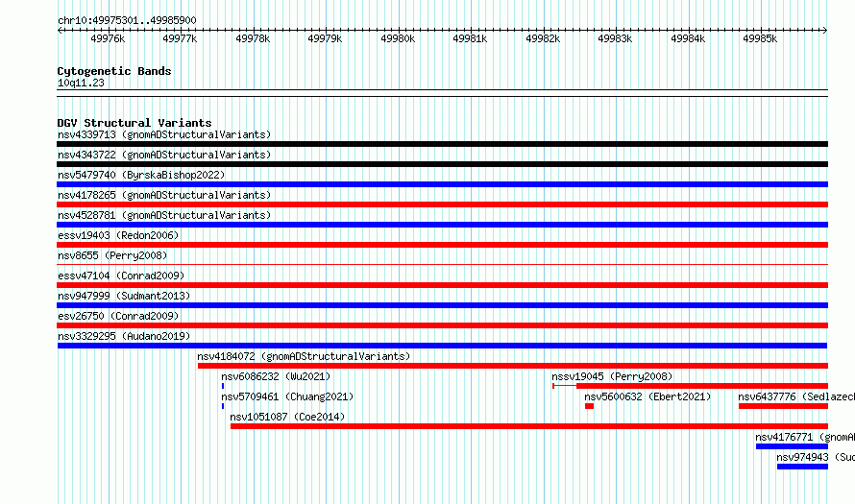The image size is (855, 504).
Task: Open the nsv5479740 ByrskaBishop2022 entry
Action: pyautogui.click(x=141, y=175)
